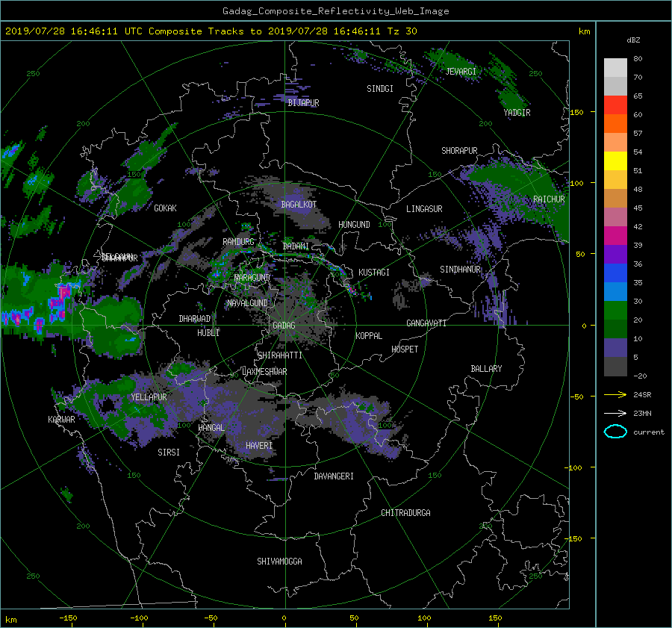Image resolution: width=672 pixels, height=628 pixels.
Task: Click the JEVARGI city label
Action: (461, 72)
